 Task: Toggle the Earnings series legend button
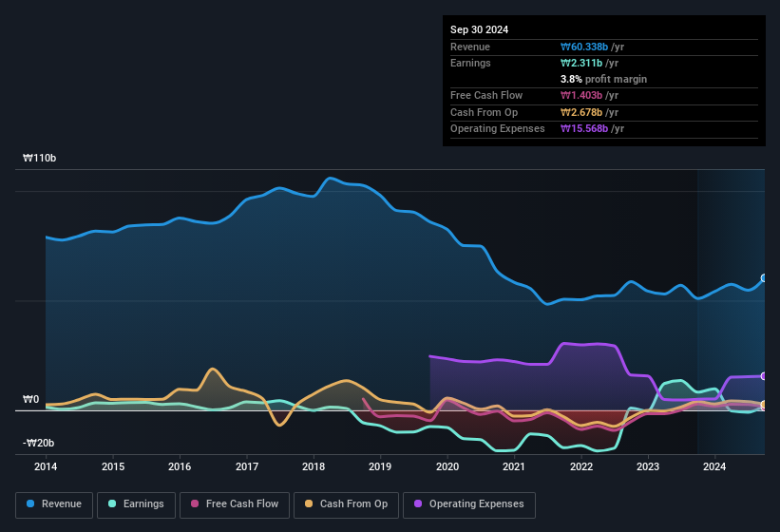136,504
